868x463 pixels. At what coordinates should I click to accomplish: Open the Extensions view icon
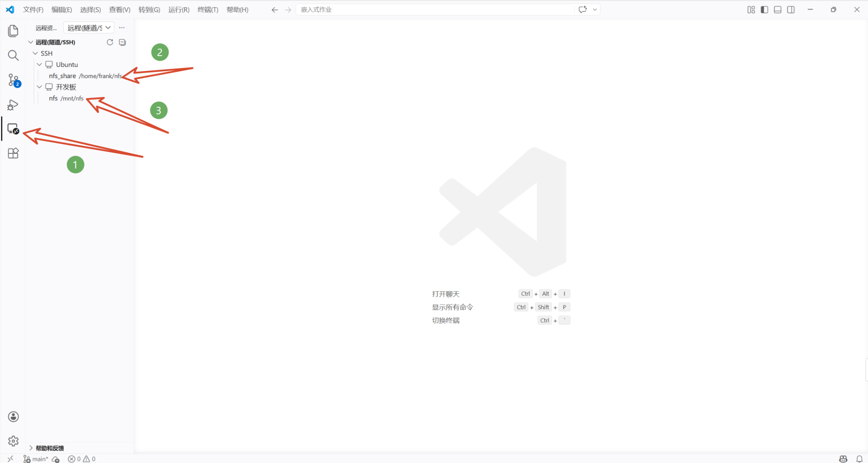13,153
